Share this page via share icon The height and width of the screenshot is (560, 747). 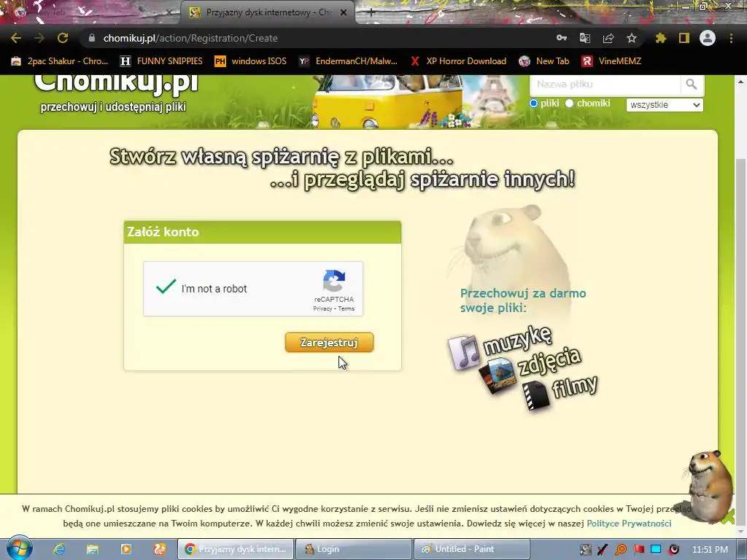(608, 38)
